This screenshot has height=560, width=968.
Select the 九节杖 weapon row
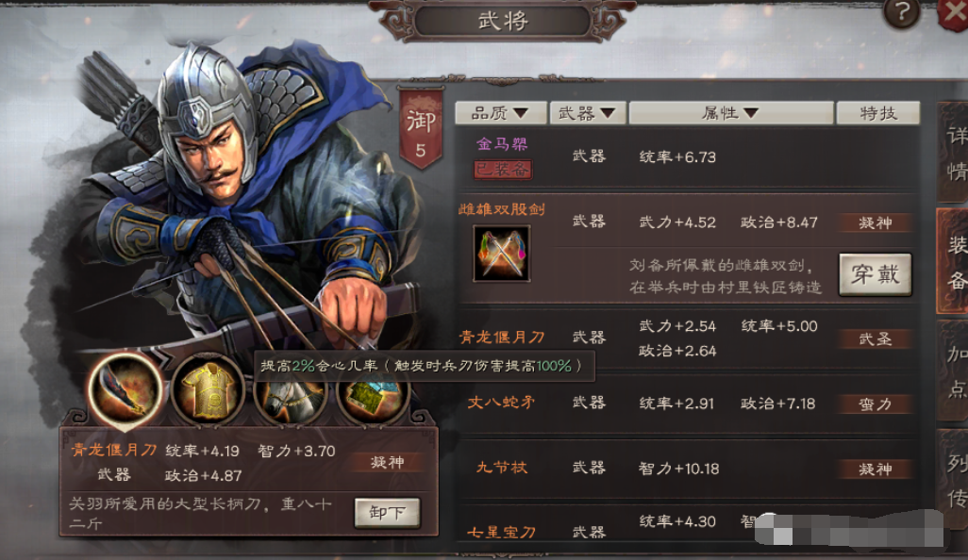687,469
